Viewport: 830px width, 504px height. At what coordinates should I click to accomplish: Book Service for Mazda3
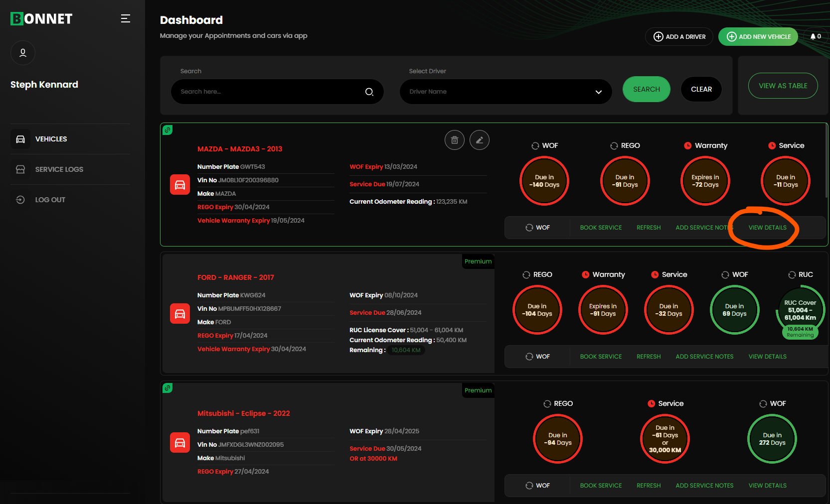pyautogui.click(x=601, y=228)
